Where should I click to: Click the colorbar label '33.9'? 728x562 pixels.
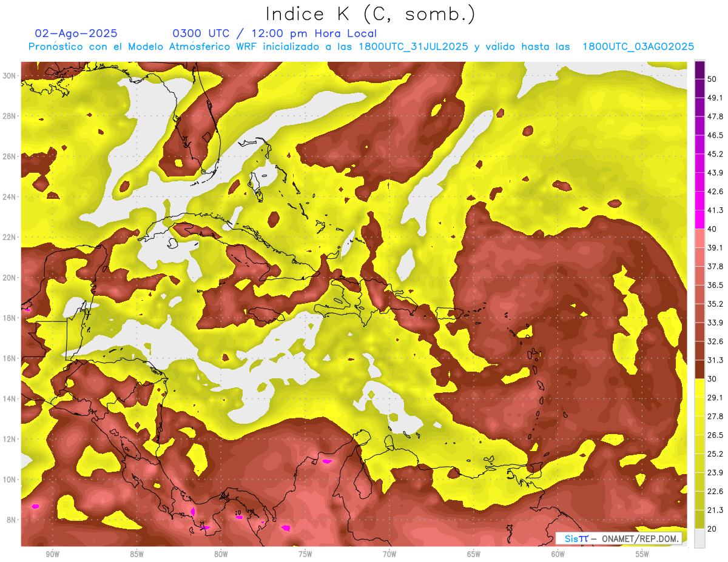[x=715, y=323]
